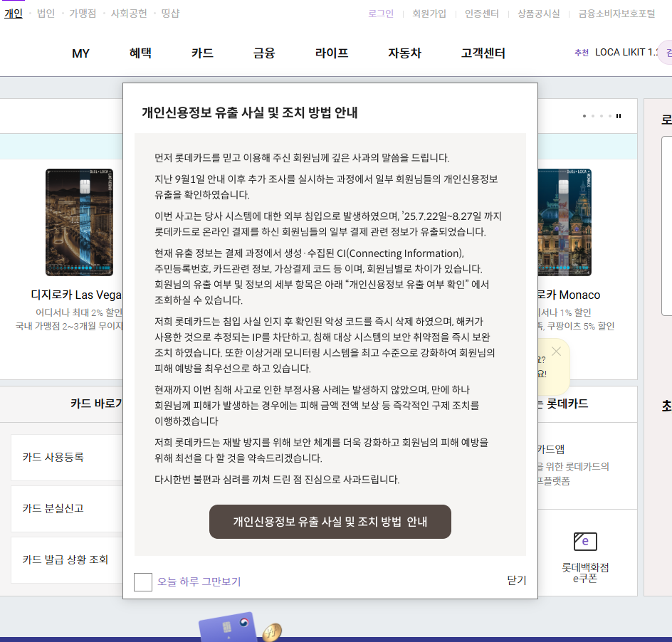Close the popup with 닫기

point(516,580)
